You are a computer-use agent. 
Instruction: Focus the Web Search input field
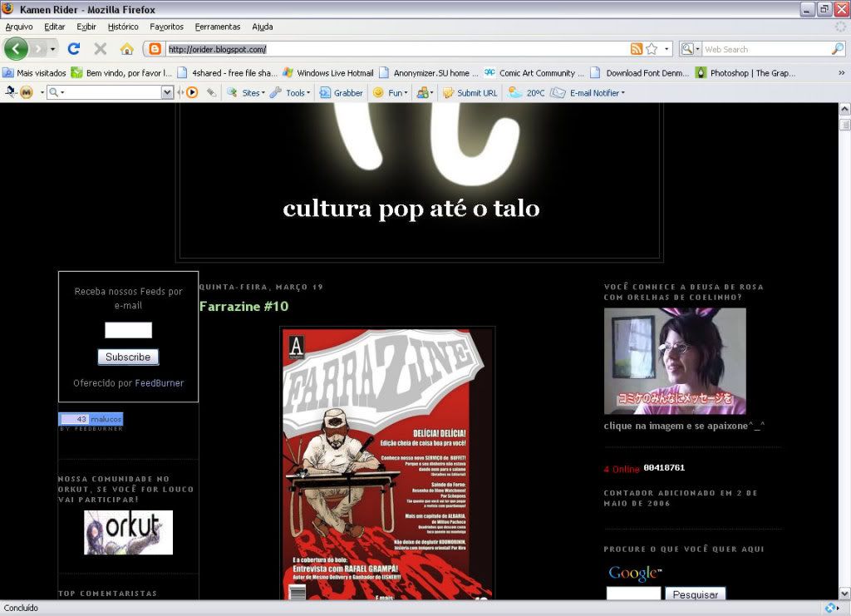tap(766, 49)
